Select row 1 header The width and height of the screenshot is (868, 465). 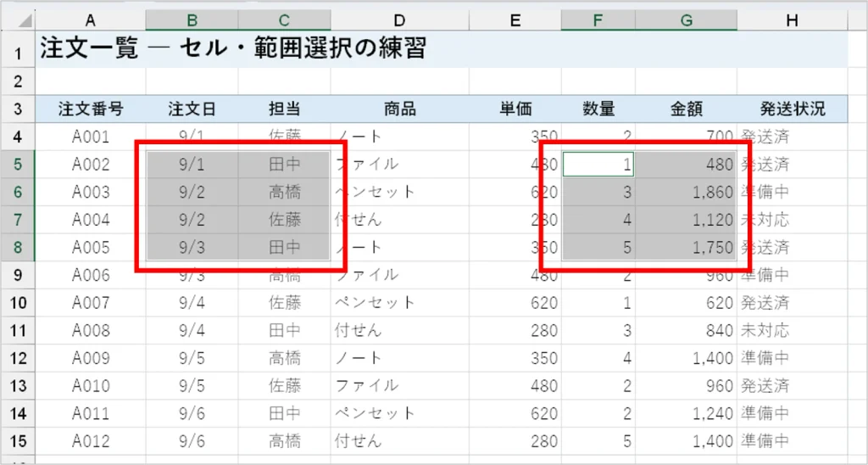point(19,49)
